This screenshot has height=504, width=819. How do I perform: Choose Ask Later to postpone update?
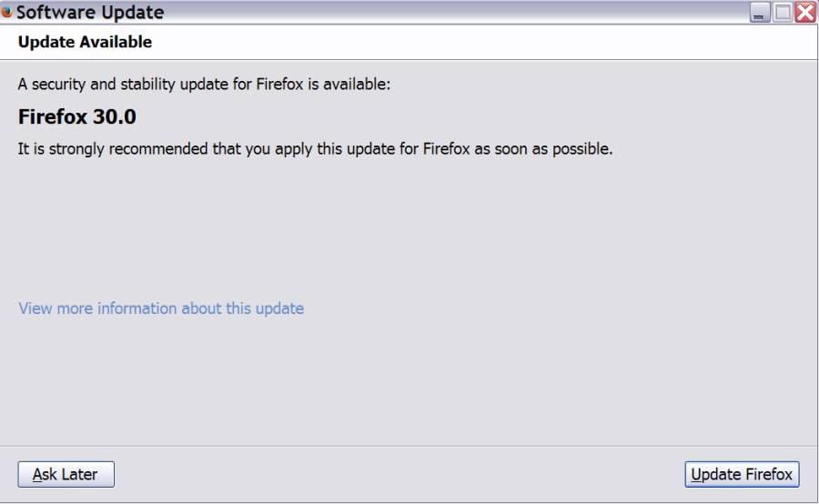(66, 474)
